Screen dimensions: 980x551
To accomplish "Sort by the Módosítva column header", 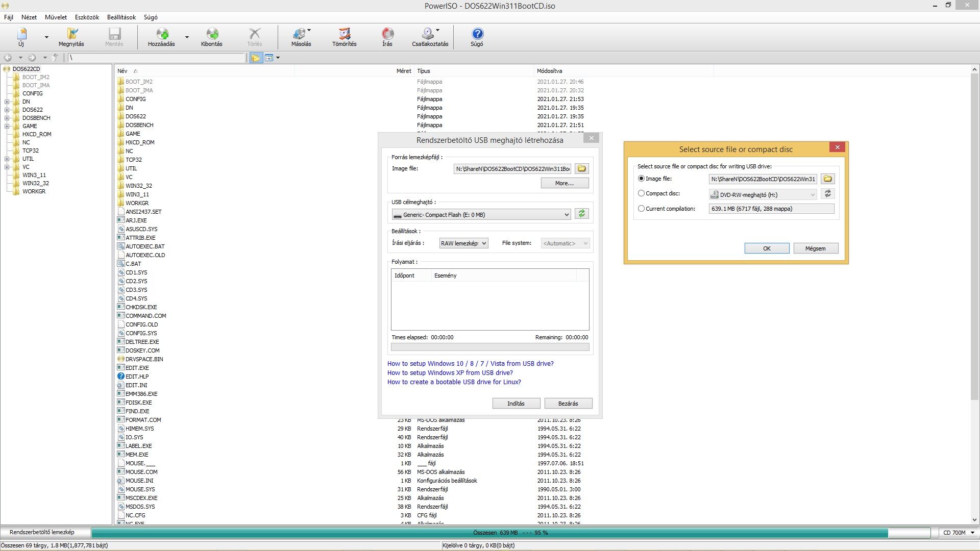I will pyautogui.click(x=549, y=71).
